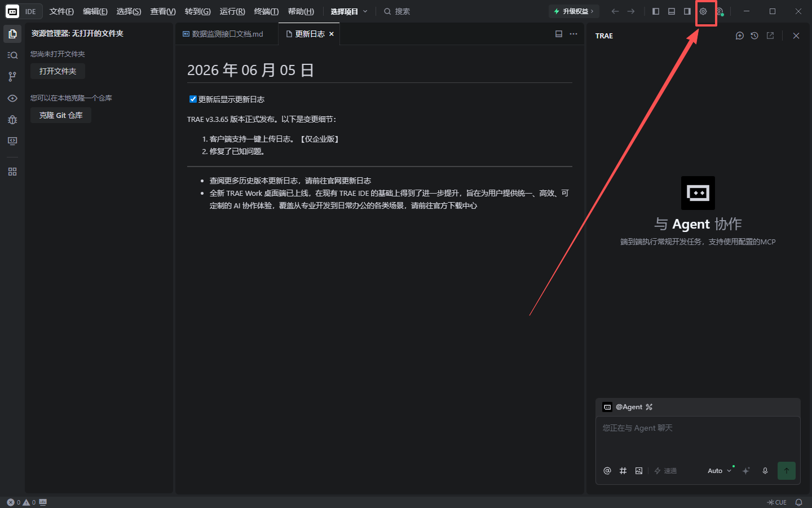Open the eye preview icon in the sidebar
Screen dimensions: 812x508
[x=12, y=98]
